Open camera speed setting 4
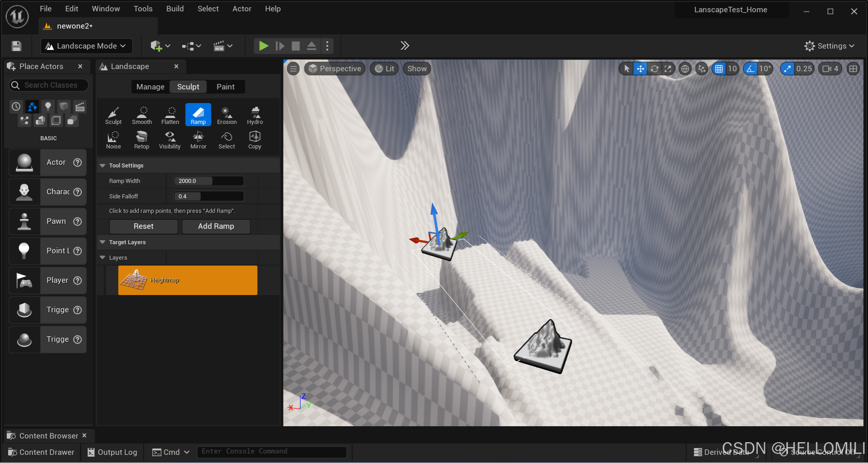 click(x=830, y=69)
